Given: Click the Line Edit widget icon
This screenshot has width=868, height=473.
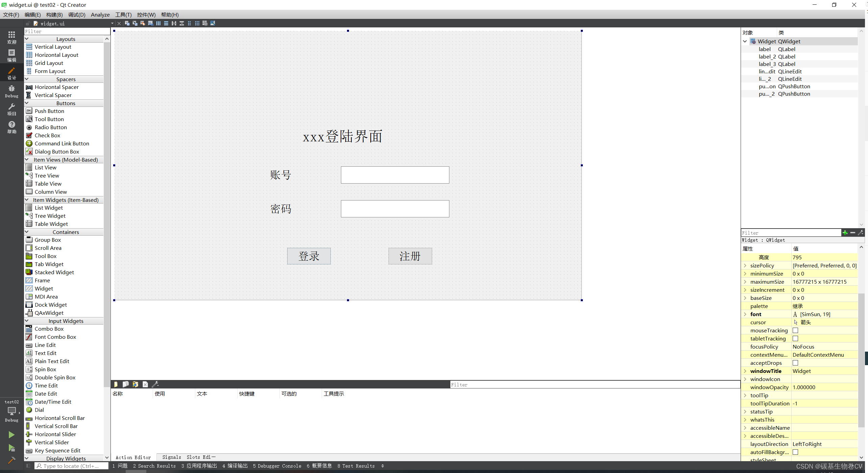Looking at the screenshot, I should [30, 344].
